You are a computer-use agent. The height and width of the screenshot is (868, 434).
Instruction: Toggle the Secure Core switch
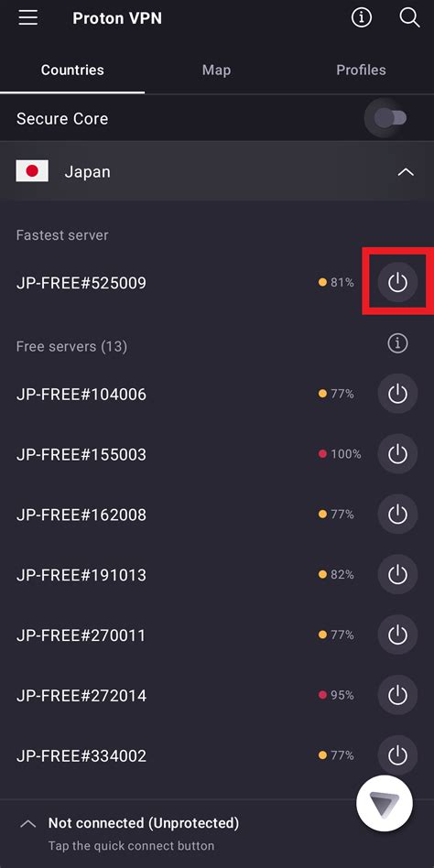coord(390,118)
